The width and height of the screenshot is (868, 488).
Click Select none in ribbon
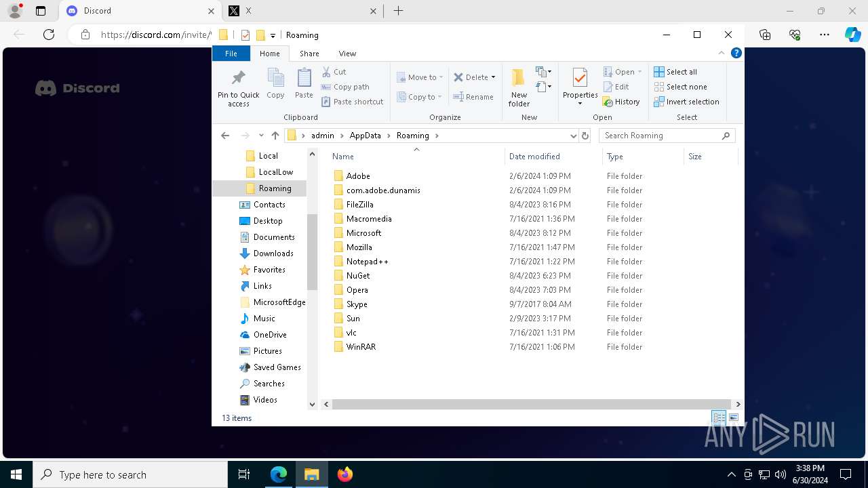pyautogui.click(x=680, y=87)
